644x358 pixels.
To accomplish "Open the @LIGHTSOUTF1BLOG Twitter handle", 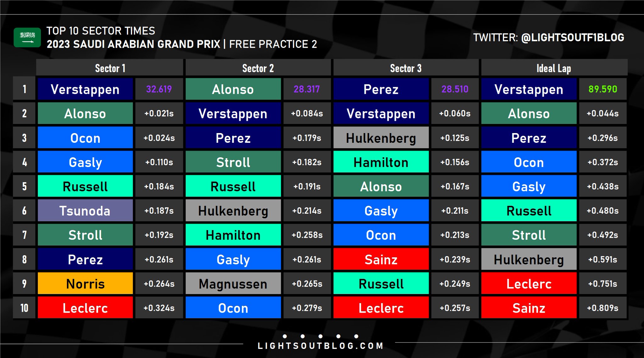I will (572, 37).
